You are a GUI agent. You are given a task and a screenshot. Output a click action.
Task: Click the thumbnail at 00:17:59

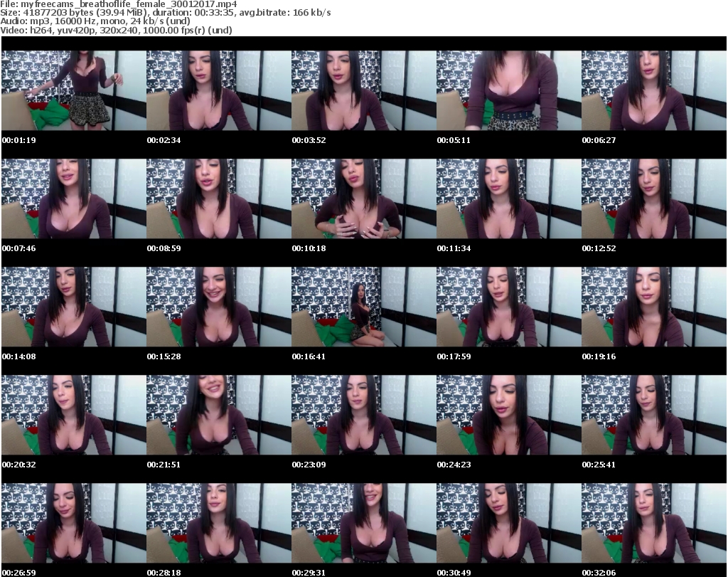coord(509,307)
